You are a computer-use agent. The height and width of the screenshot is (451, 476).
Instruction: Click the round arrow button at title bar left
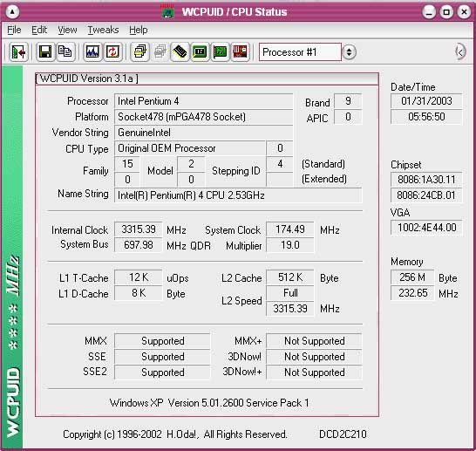pyautogui.click(x=12, y=12)
